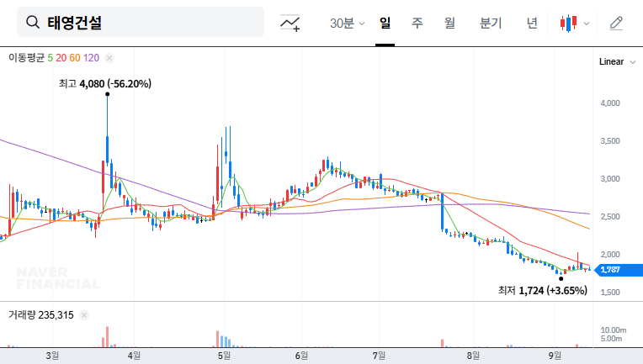
Task: Click the 7월 axis label
Action: 379,356
